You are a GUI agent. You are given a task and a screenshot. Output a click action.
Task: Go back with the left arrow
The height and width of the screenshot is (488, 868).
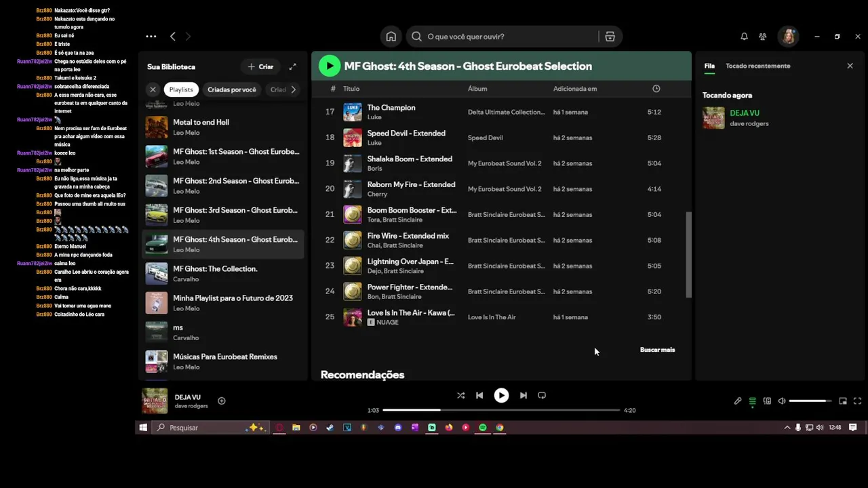(173, 37)
